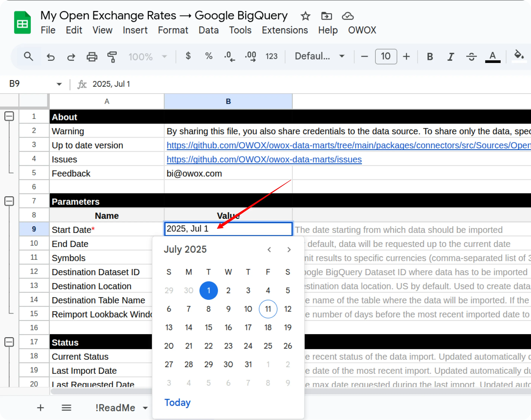Screen dimensions: 531x420
Task: Select the !ReadMe sheet tab
Action: click(115, 408)
